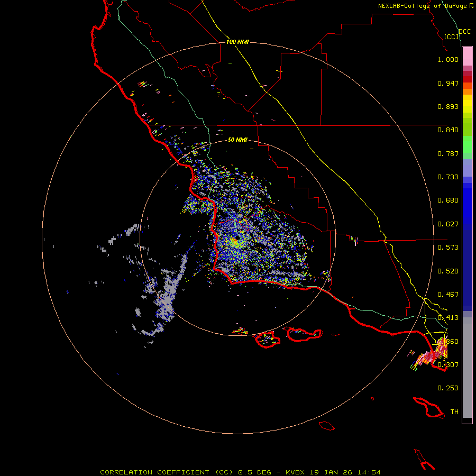Viewport: 476px width, 476px height.
Task: Click the 0.893 scale value
Action: 448,106
